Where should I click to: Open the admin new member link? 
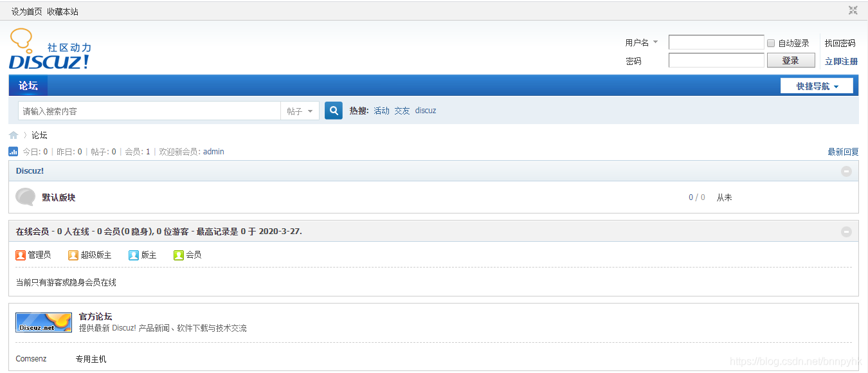[x=213, y=152]
